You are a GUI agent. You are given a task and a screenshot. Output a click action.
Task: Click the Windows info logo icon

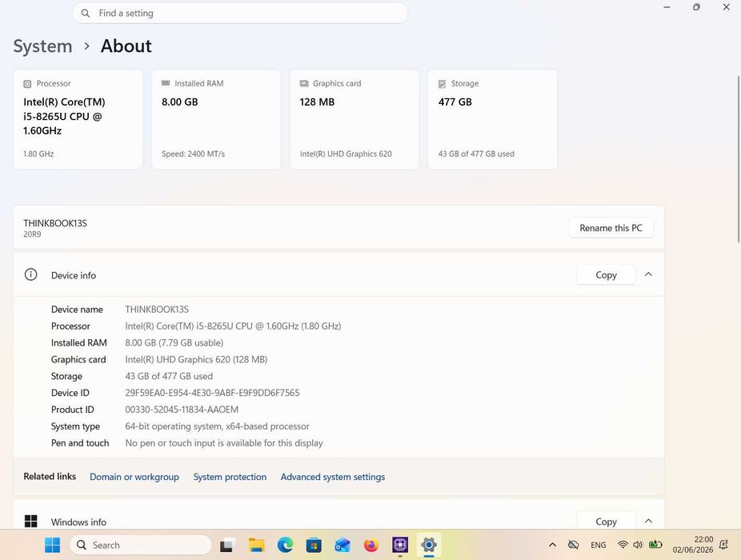[x=30, y=522]
